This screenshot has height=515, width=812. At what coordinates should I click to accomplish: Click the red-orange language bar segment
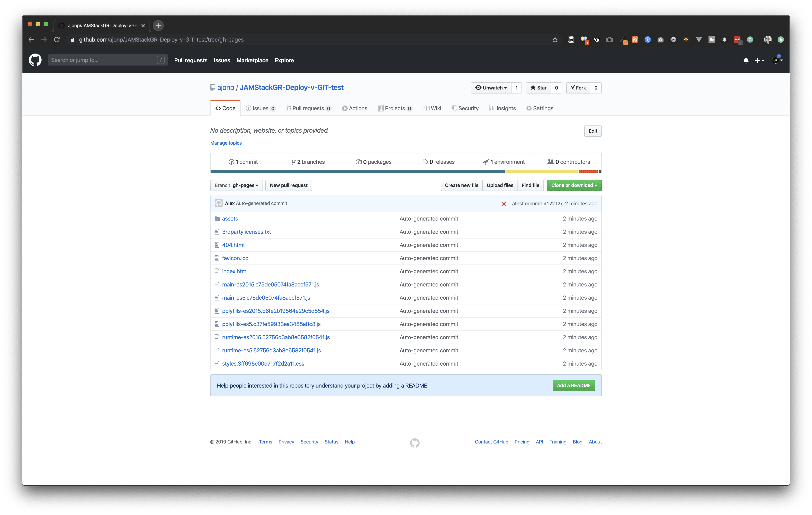(588, 172)
